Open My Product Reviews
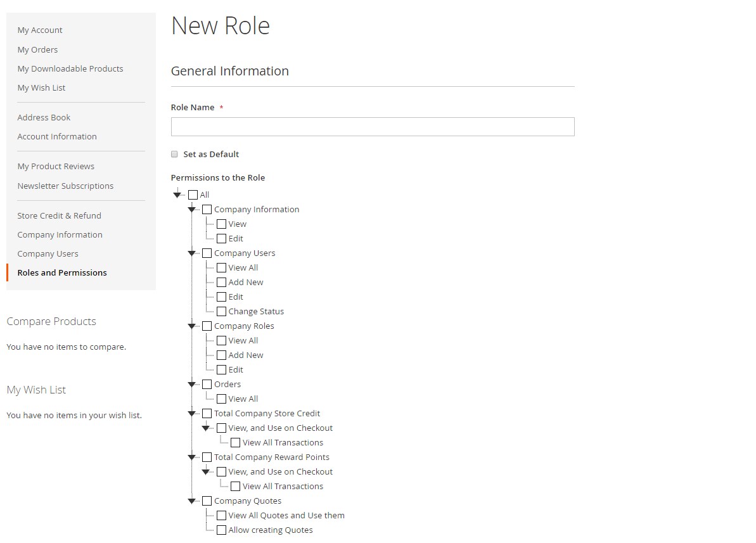This screenshot has width=756, height=543. point(56,166)
